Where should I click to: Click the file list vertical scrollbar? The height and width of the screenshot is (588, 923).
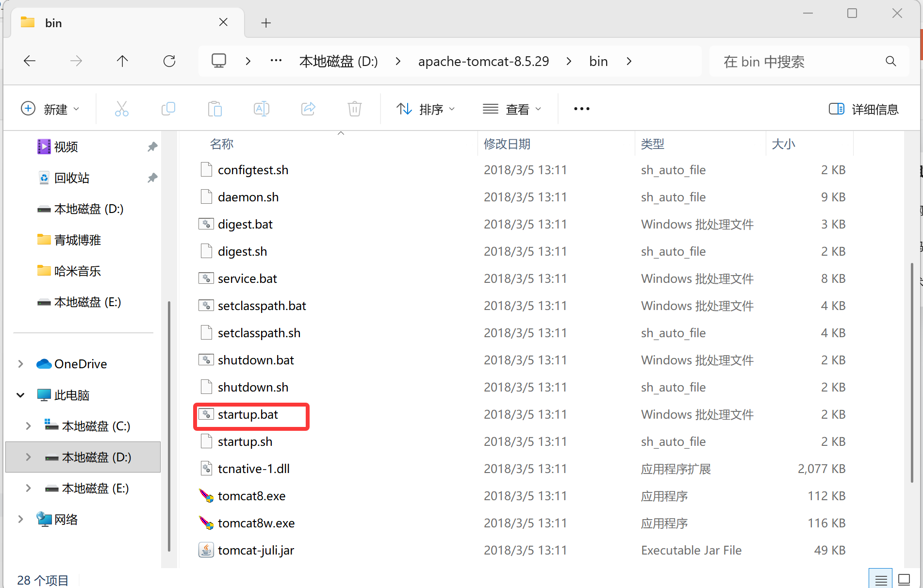click(912, 373)
